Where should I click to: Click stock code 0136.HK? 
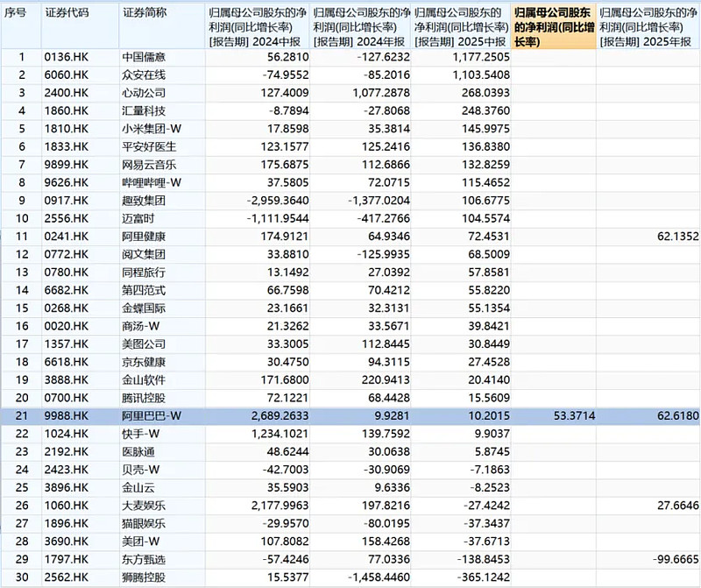pos(66,57)
